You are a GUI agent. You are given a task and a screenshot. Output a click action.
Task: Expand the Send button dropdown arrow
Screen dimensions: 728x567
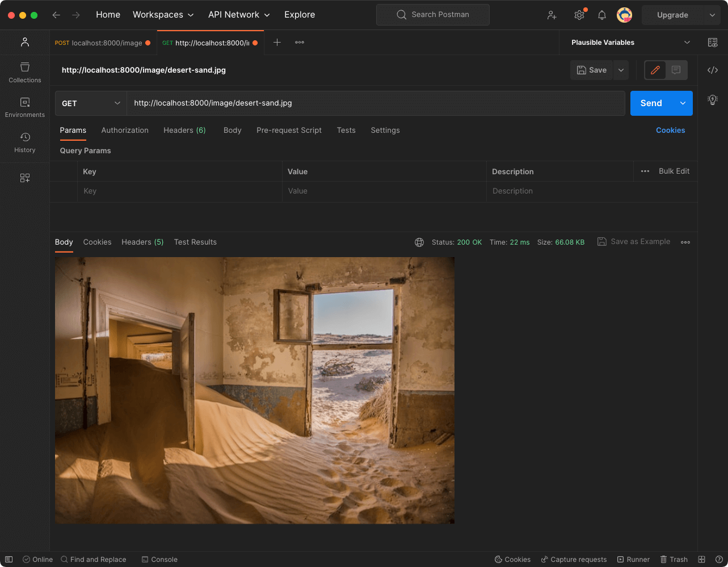[x=683, y=103]
